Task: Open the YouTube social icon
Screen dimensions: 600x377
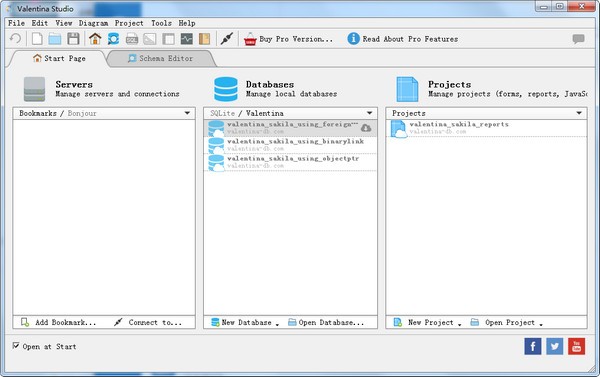Action: coord(576,346)
